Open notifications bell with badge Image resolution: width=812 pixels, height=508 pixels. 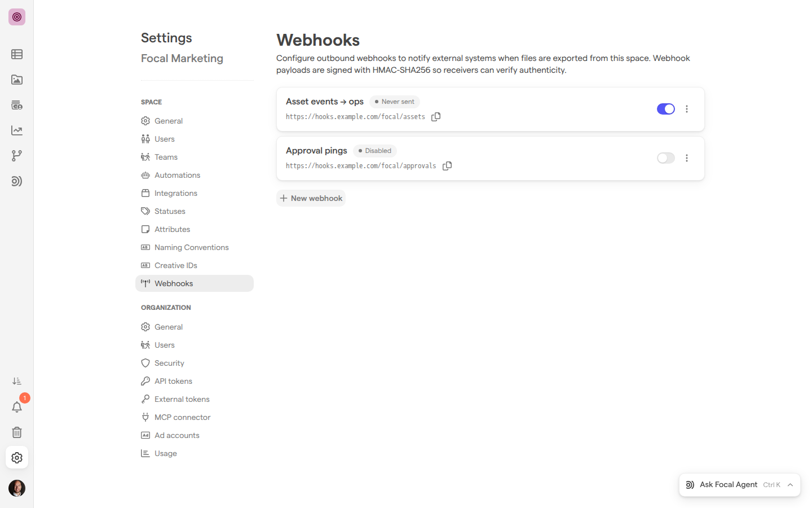(x=17, y=407)
